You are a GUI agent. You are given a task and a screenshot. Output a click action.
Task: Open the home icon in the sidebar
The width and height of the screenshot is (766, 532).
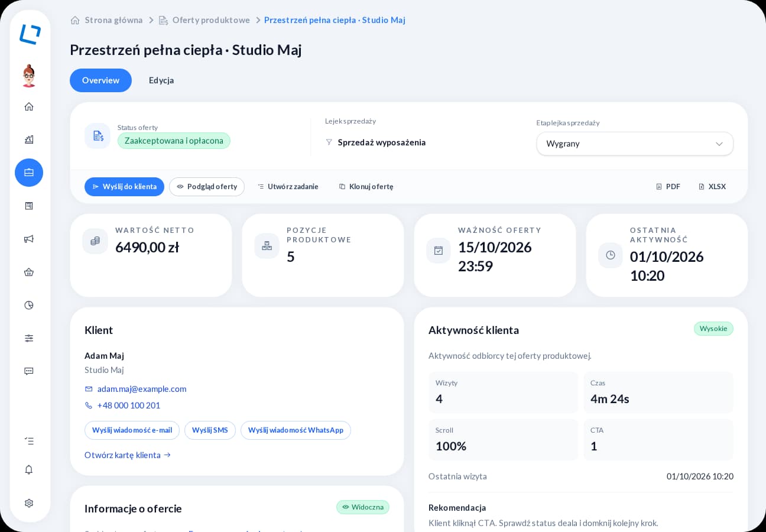[x=29, y=106]
